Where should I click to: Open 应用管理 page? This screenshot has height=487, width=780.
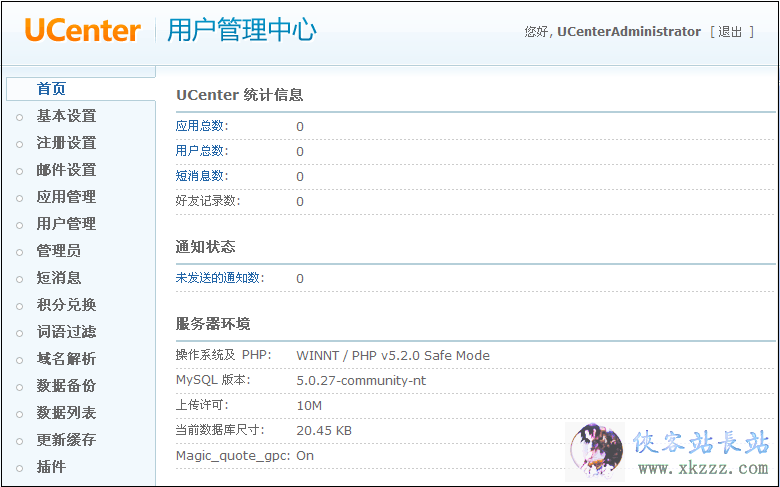click(66, 196)
